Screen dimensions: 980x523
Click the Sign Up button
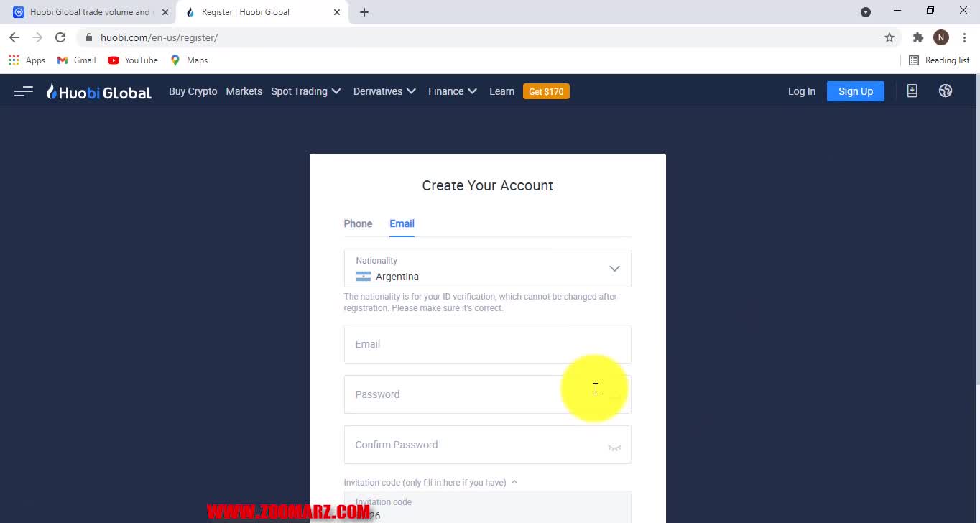click(856, 91)
